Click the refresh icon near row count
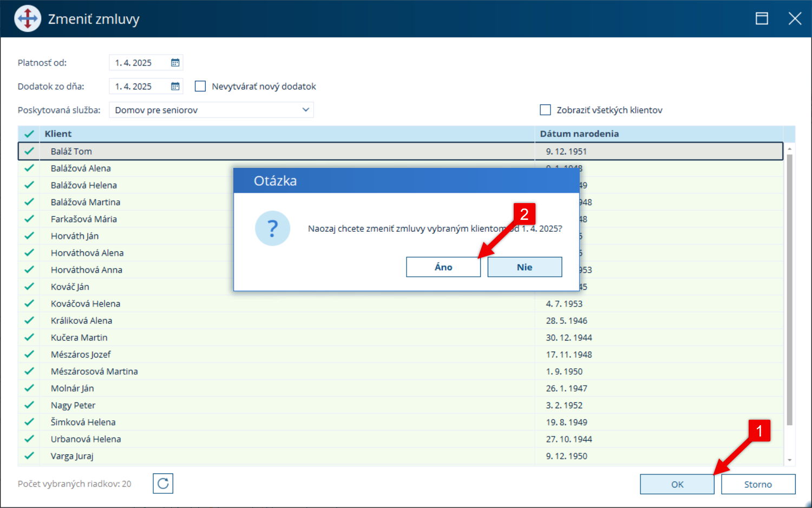 pos(163,483)
